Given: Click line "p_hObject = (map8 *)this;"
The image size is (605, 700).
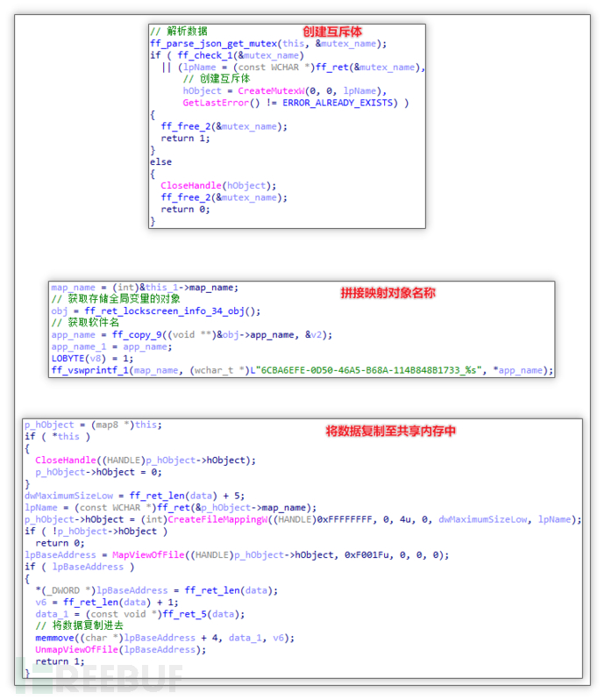Looking at the screenshot, I should (x=93, y=425).
